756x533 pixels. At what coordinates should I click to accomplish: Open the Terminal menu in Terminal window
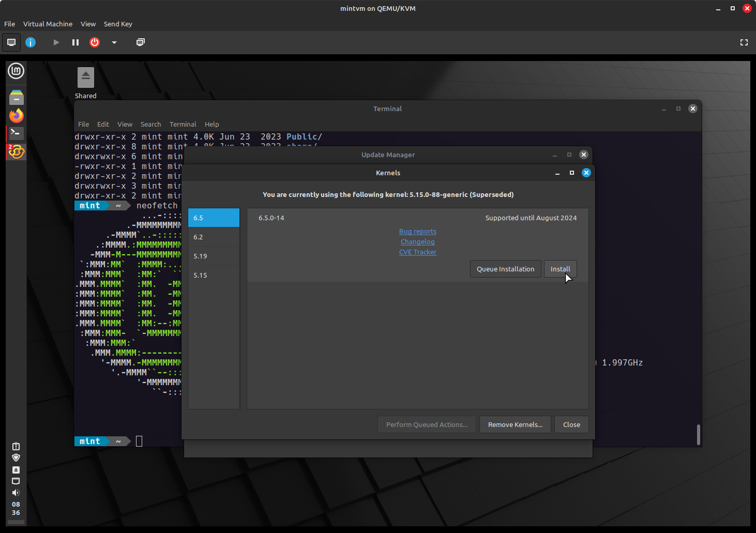click(x=183, y=124)
